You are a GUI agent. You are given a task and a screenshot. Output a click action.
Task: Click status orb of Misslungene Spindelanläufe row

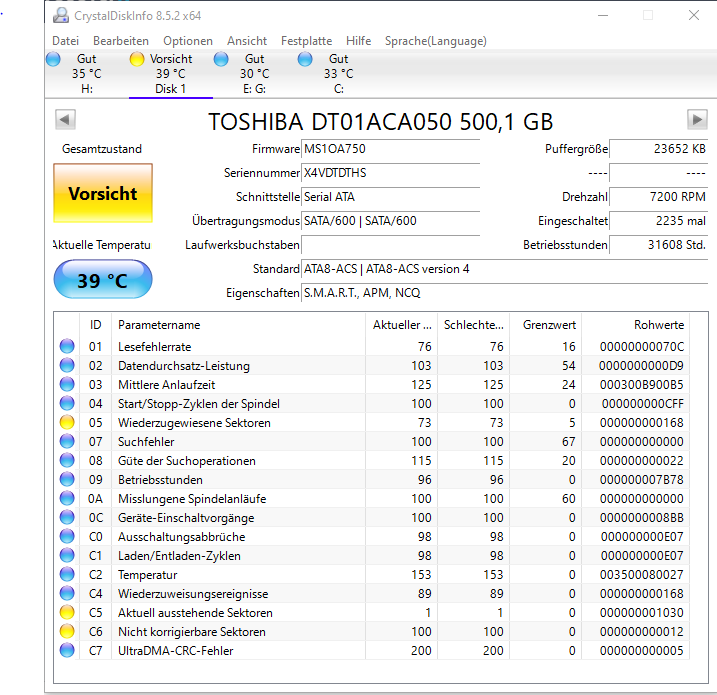click(67, 498)
